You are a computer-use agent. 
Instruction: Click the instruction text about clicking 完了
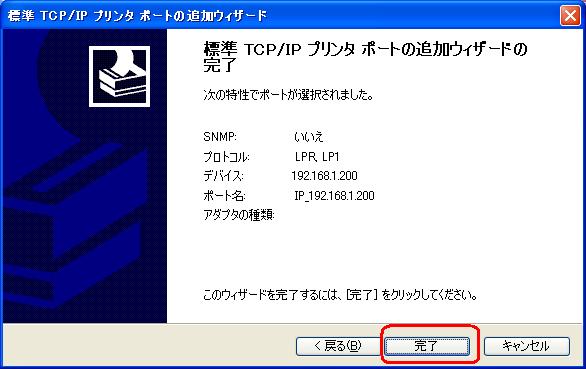(x=340, y=295)
